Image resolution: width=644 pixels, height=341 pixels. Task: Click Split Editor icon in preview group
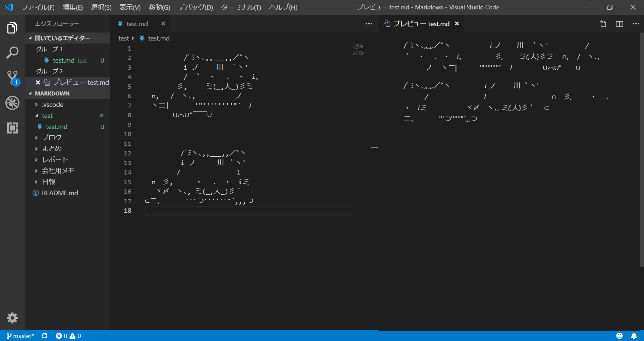[619, 23]
